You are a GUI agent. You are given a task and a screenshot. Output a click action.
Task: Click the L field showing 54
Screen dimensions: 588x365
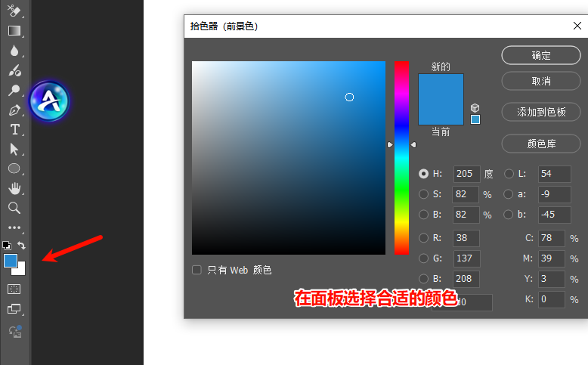click(x=555, y=174)
